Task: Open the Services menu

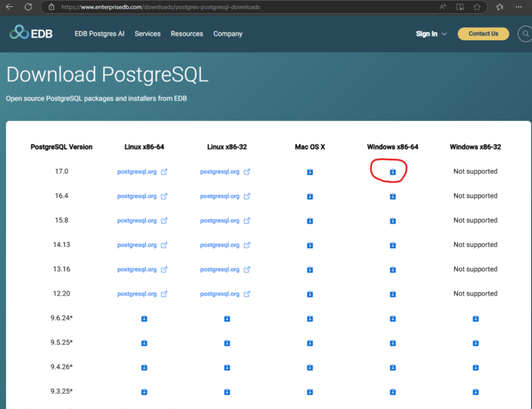Action: tap(148, 34)
